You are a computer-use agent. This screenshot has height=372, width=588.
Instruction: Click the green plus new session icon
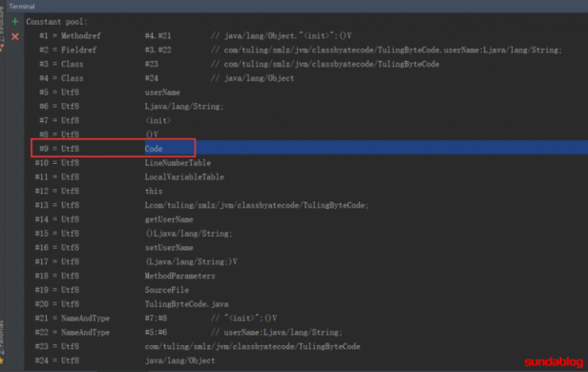(15, 22)
